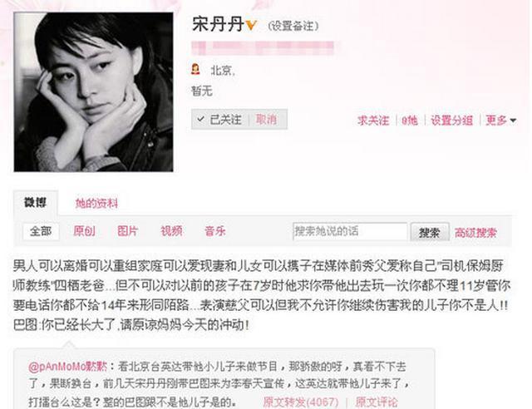532x409 pixels.
Task: Switch to the 她的资料 tab
Action: 96,204
